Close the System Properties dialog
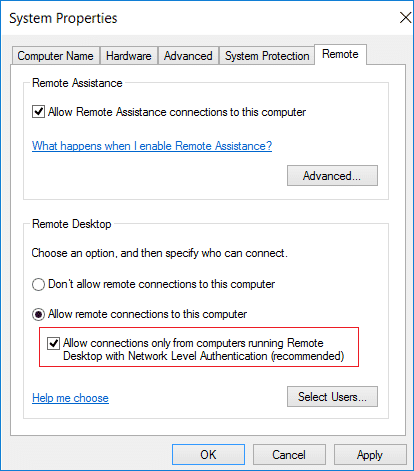This screenshot has width=414, height=471. 406,18
